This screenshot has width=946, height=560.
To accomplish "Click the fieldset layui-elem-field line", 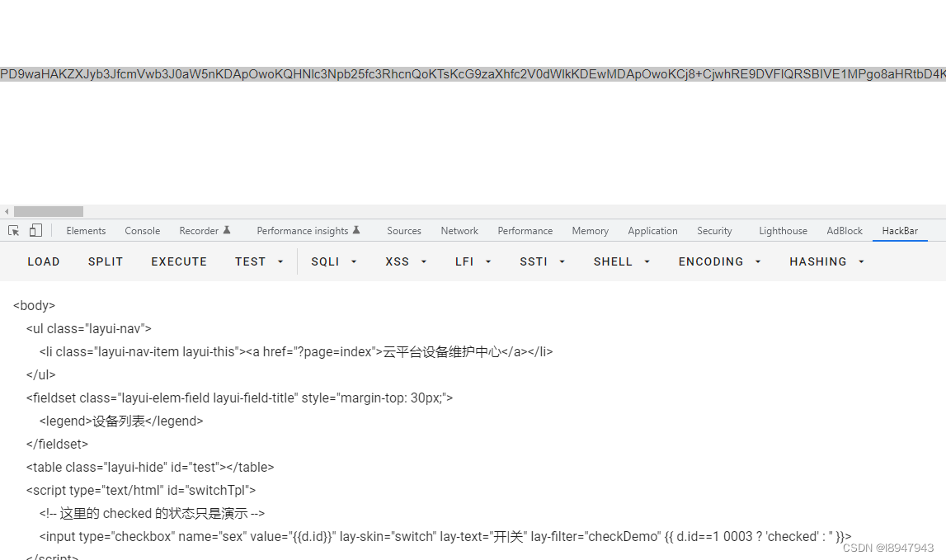I will coord(239,398).
